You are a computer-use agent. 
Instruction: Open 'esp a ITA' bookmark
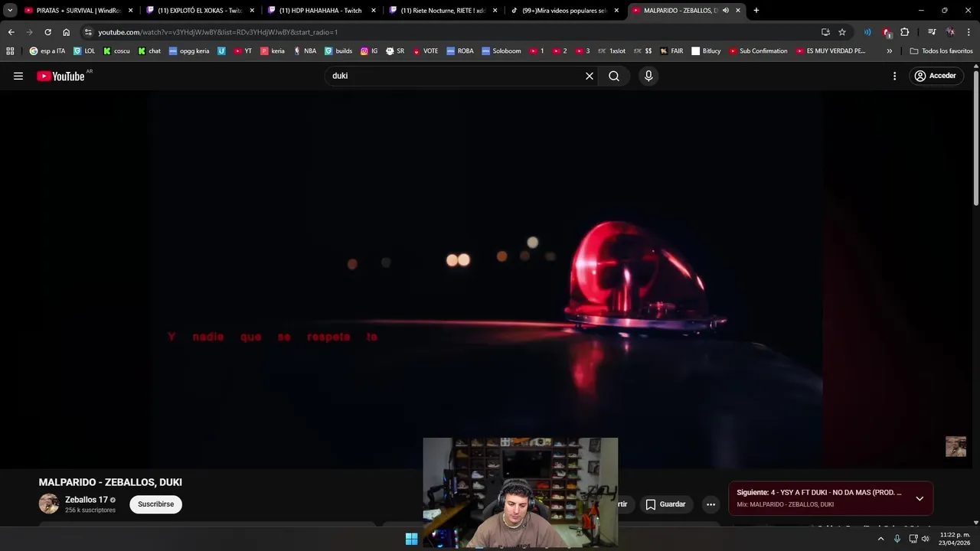click(47, 51)
